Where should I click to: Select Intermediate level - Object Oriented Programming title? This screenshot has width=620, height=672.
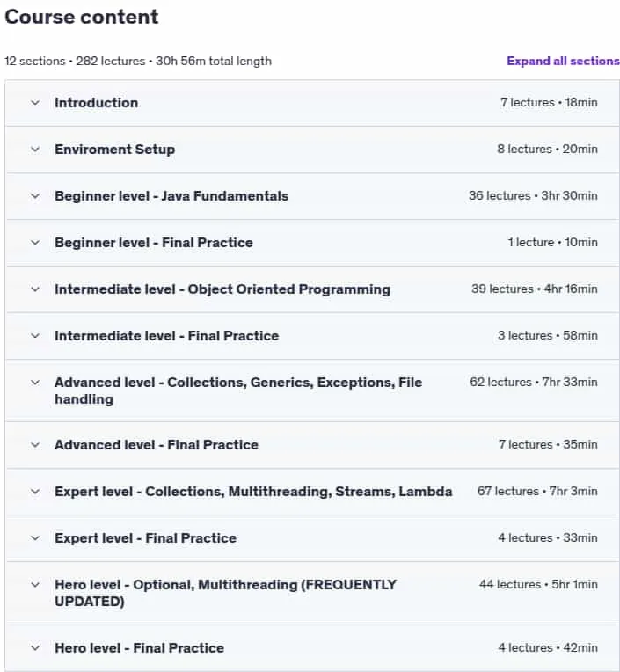point(222,289)
